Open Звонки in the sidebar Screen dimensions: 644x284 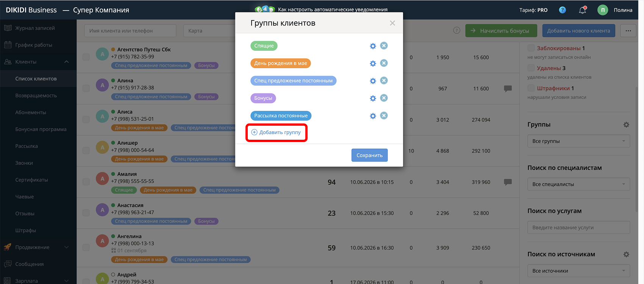pyautogui.click(x=24, y=163)
